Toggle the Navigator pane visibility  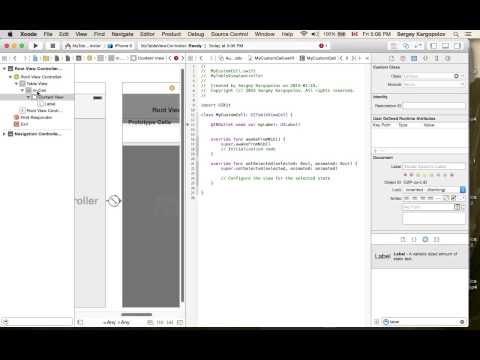point(434,46)
